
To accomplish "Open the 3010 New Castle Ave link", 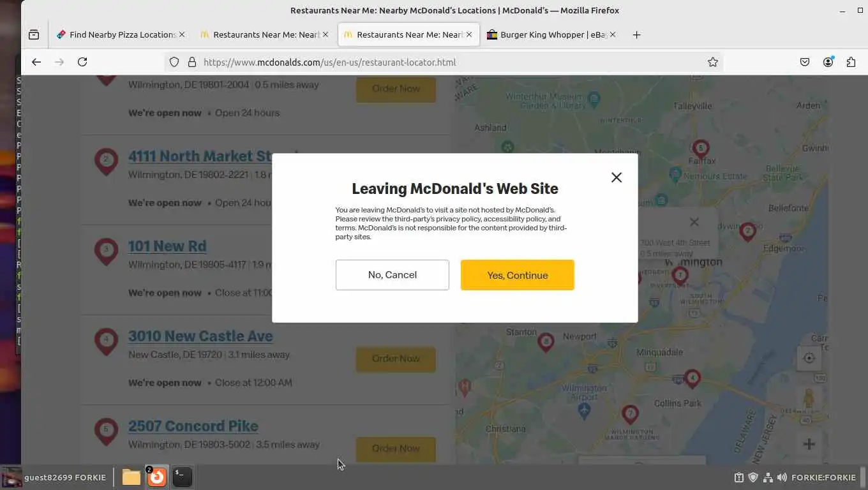I will [x=200, y=336].
